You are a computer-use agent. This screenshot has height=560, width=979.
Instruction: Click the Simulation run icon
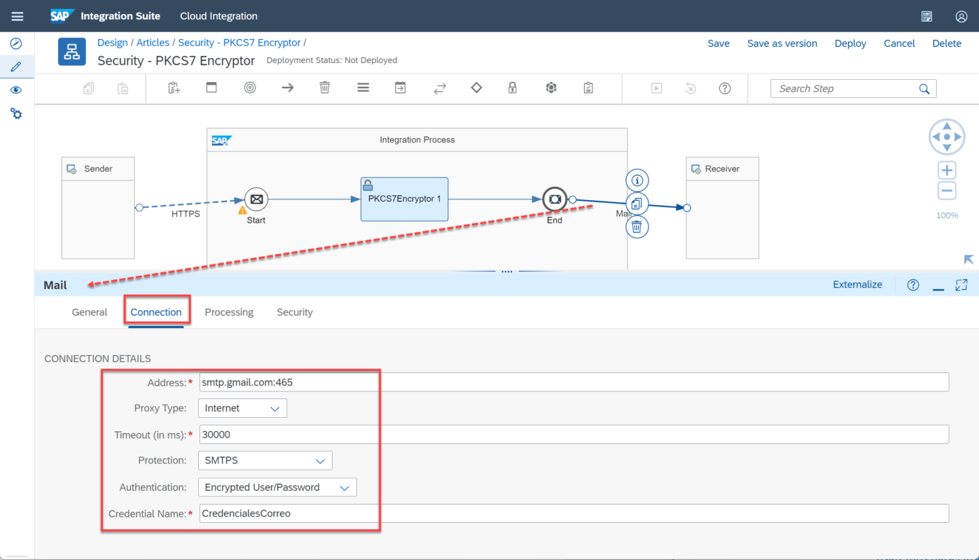pyautogui.click(x=656, y=88)
